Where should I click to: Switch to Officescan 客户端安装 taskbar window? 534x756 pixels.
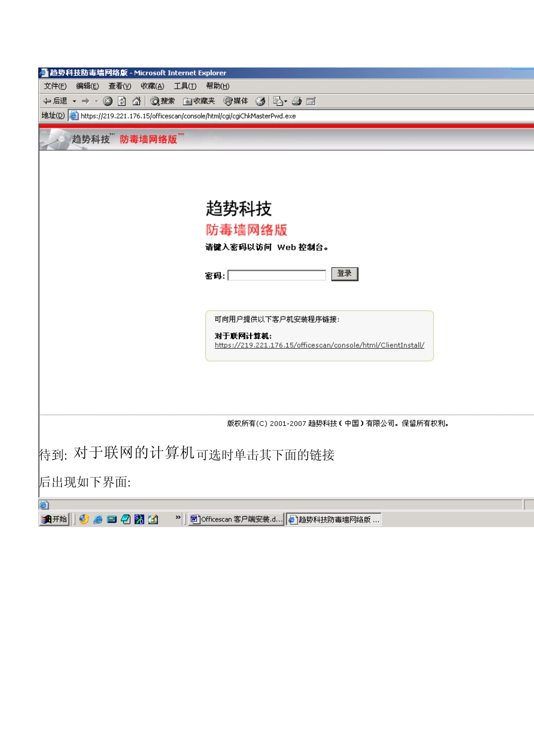point(236,519)
